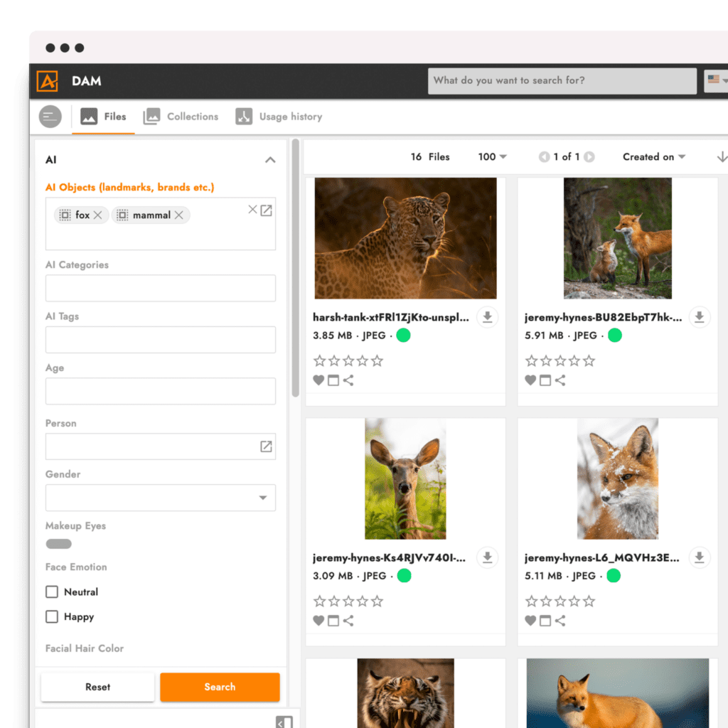
Task: Switch to the Files tab
Action: point(103,117)
